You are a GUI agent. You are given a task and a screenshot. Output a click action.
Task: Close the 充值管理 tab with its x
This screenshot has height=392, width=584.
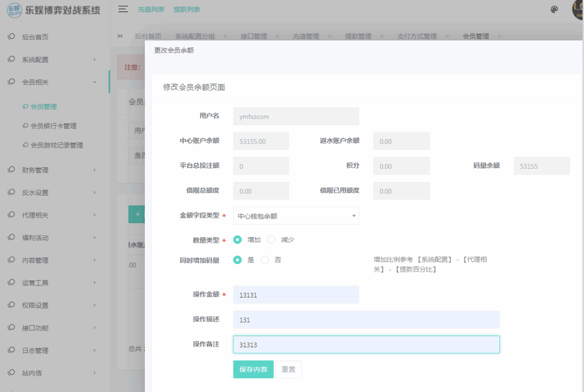pos(329,36)
